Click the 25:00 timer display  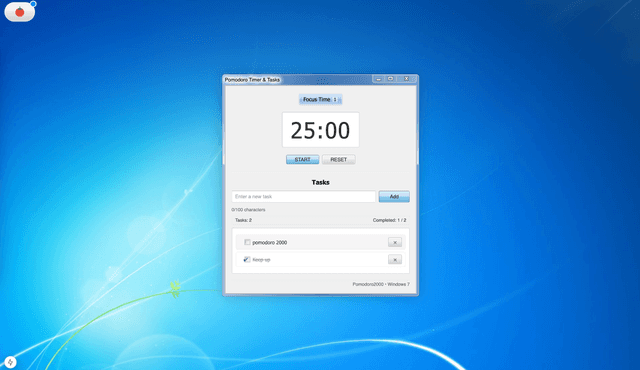click(320, 130)
